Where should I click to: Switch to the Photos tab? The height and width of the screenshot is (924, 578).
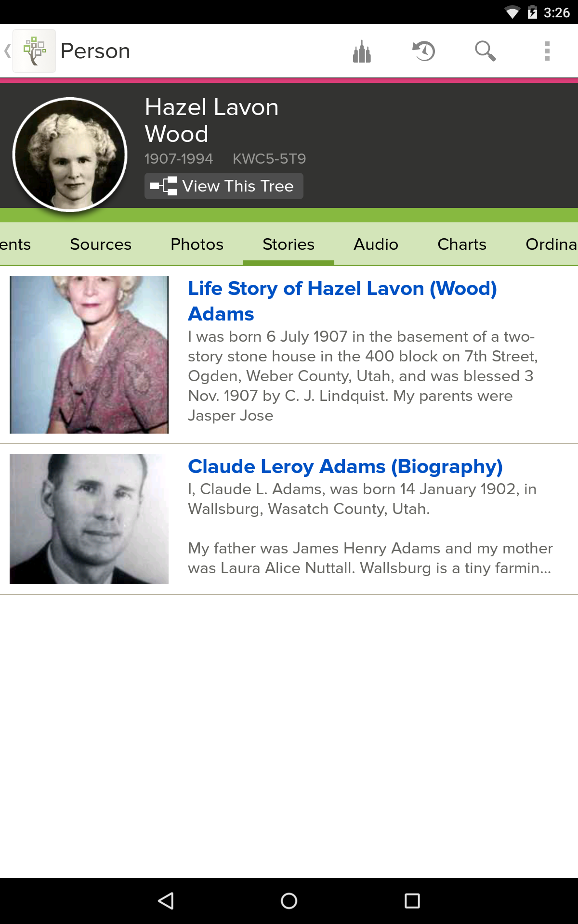[196, 244]
